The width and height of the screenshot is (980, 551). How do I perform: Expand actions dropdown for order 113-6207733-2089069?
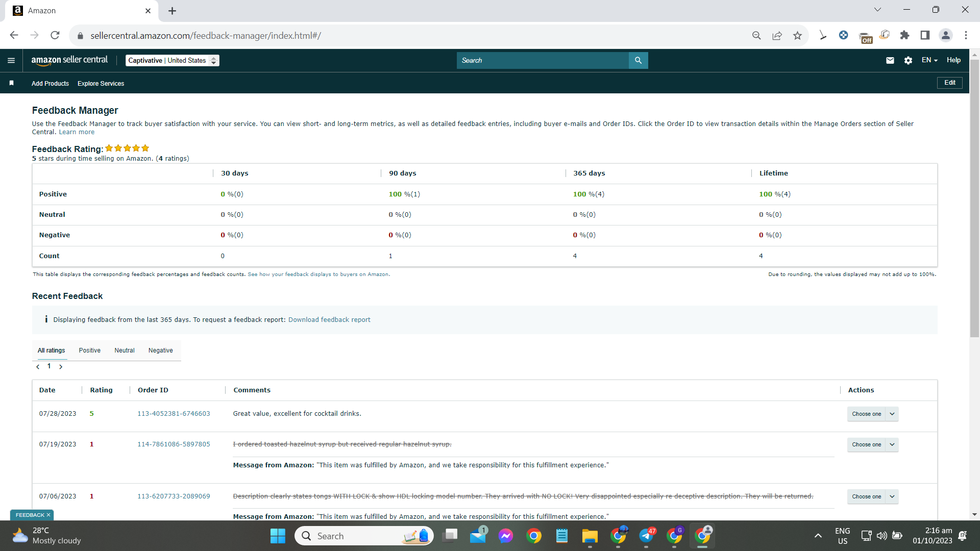pos(892,496)
